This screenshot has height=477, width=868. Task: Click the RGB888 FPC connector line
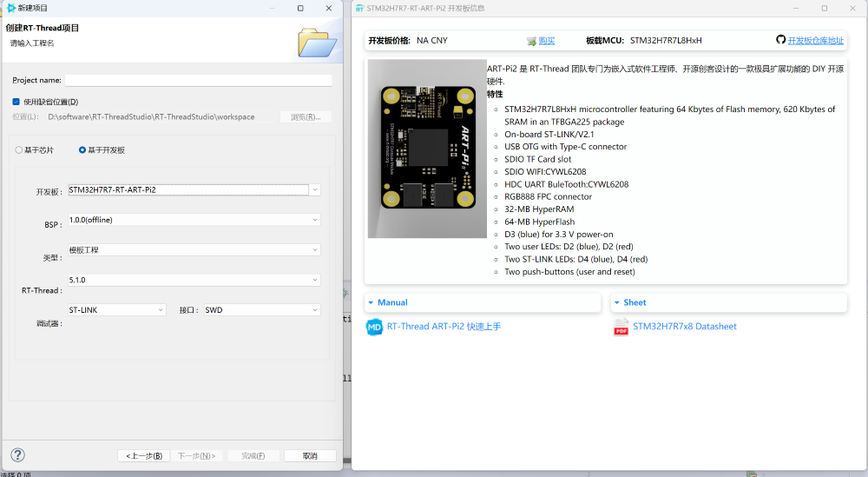(548, 196)
